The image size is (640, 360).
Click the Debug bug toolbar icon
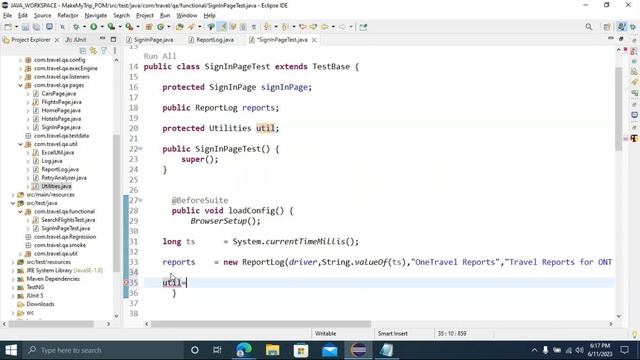coord(76,27)
